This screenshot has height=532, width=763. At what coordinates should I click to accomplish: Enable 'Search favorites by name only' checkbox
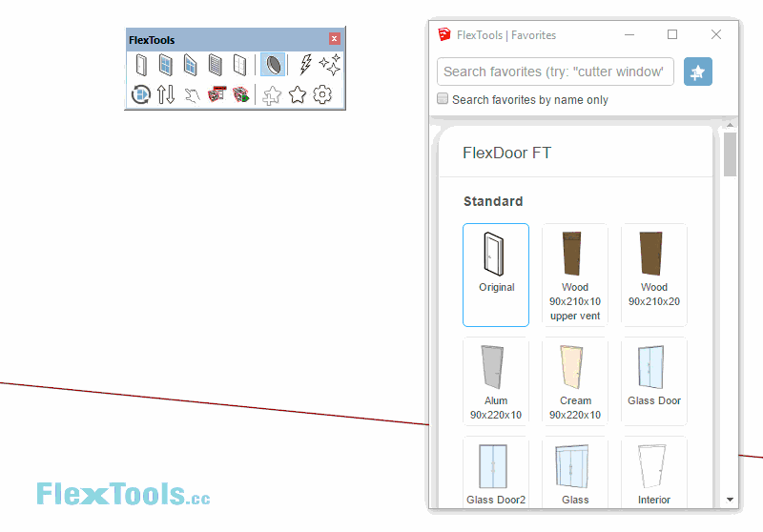[x=443, y=99]
